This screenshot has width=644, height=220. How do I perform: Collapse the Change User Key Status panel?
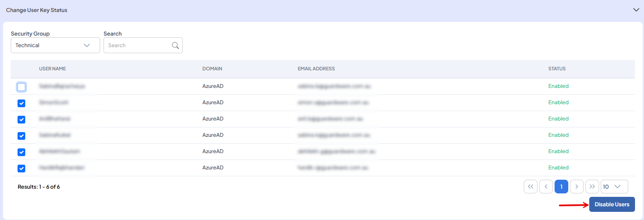[x=636, y=10]
